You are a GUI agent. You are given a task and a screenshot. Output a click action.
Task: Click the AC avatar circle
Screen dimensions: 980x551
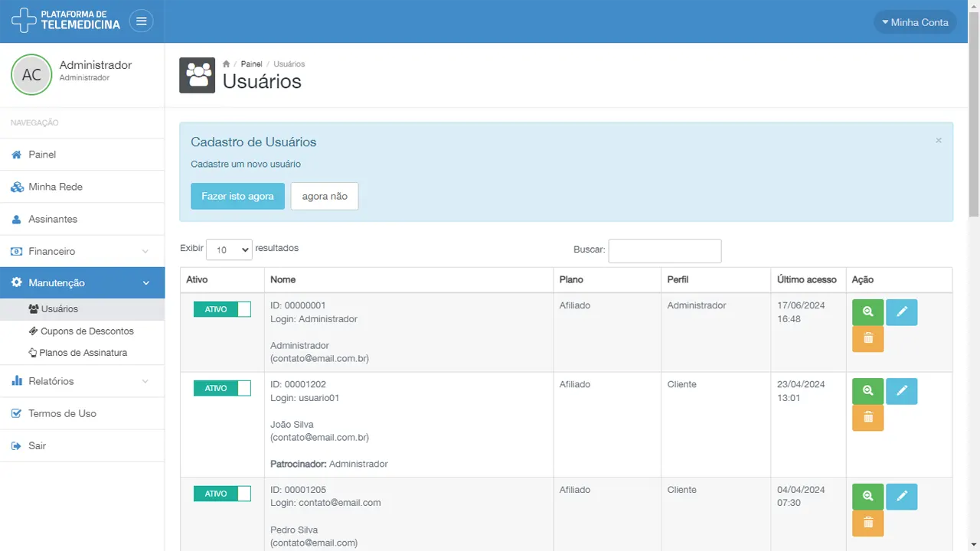(31, 75)
